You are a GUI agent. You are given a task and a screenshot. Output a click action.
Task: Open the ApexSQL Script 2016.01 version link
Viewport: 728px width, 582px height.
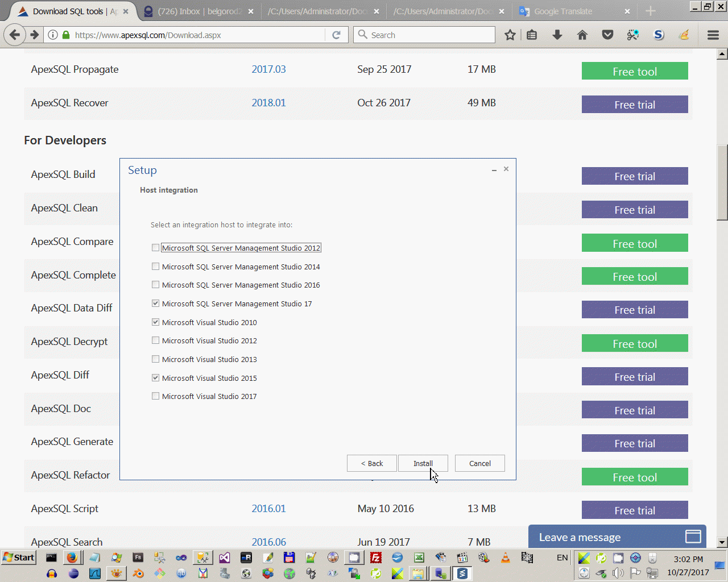tap(269, 509)
